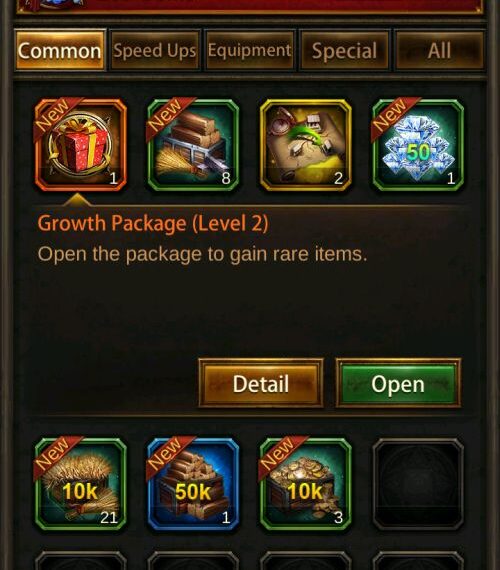Switch to the Common tab

[60, 50]
